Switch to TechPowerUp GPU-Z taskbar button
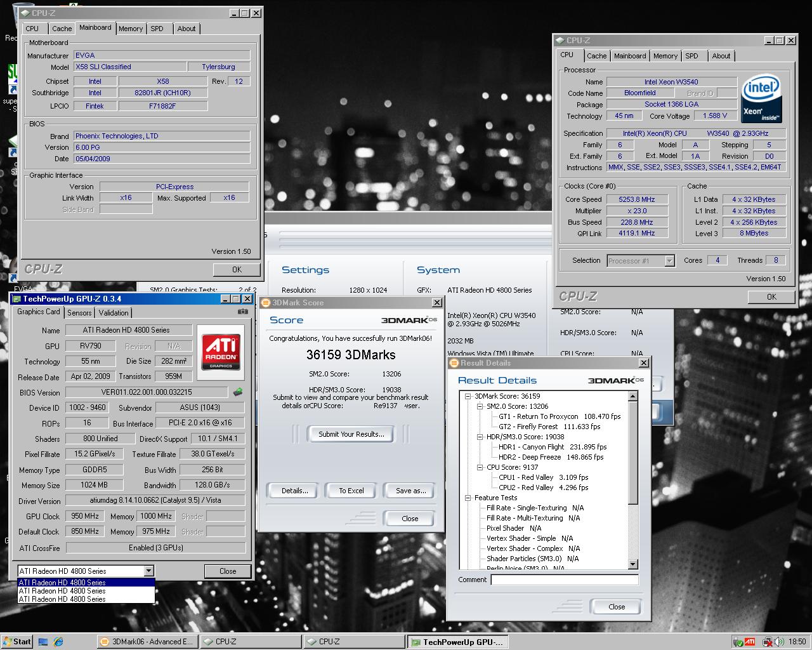The width and height of the screenshot is (812, 650). coord(457,642)
